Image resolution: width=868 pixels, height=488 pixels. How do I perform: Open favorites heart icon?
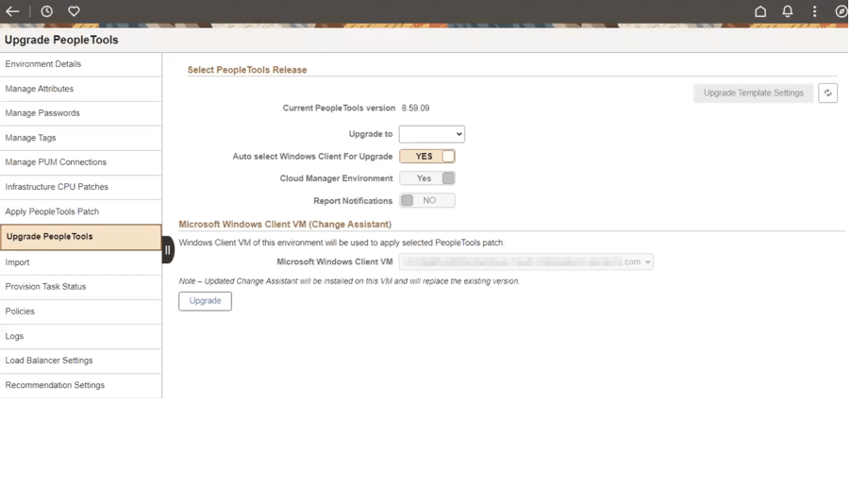coord(74,11)
